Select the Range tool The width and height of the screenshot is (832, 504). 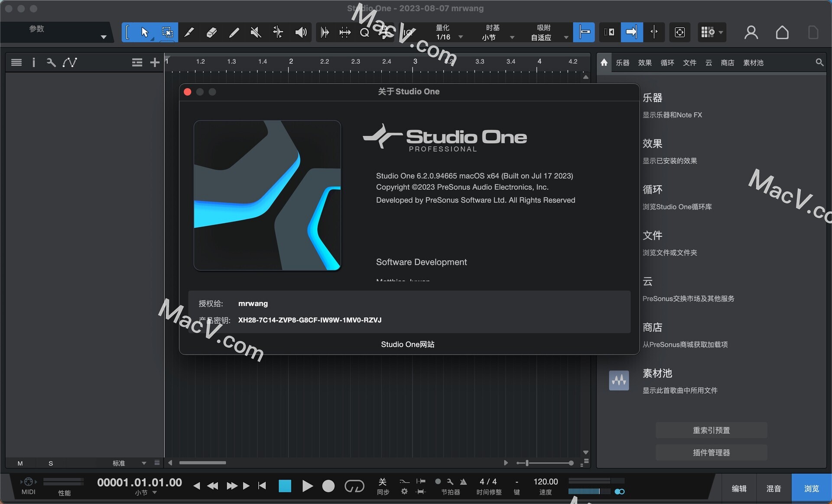tap(167, 32)
